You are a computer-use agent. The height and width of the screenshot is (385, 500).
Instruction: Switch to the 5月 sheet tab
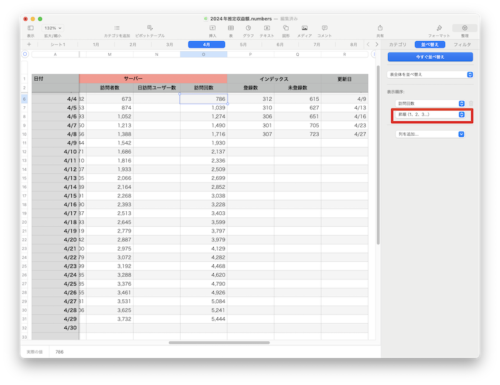(x=243, y=44)
